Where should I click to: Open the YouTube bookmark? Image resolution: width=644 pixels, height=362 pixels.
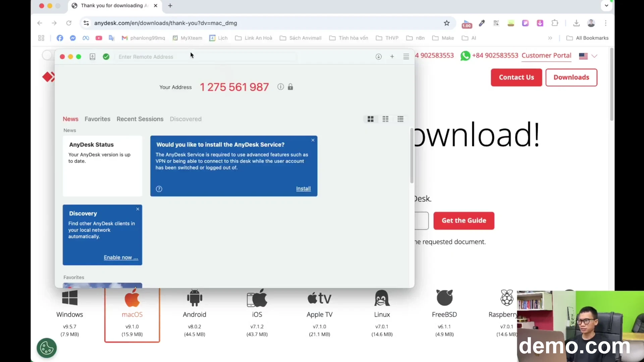coord(99,38)
